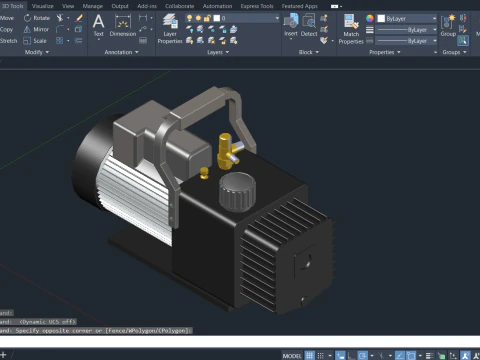Click the Move button
480x360 pixels.
click(7, 18)
